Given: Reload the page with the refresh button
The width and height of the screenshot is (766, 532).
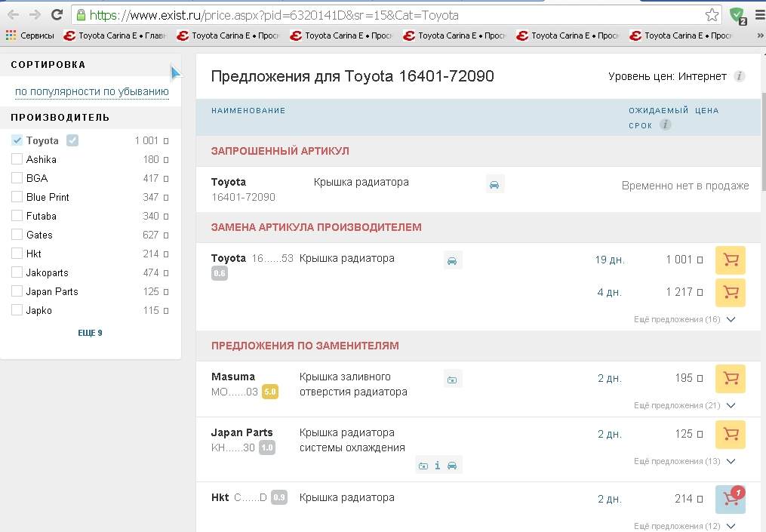Looking at the screenshot, I should (x=57, y=15).
